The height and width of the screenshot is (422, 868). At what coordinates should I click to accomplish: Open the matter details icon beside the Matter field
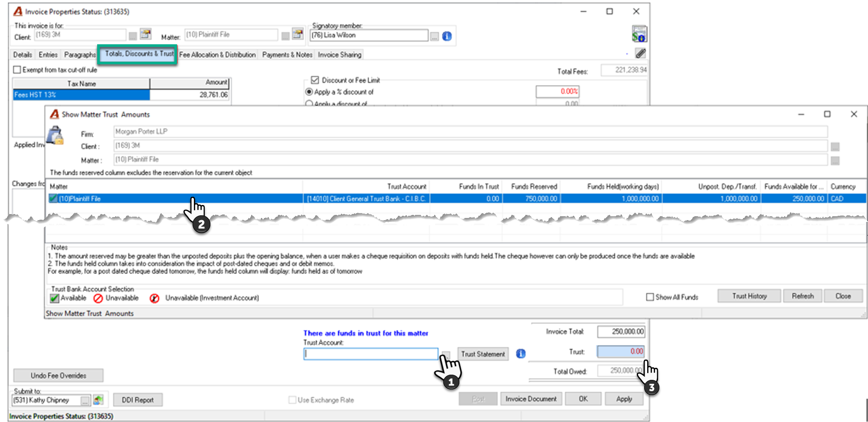(298, 34)
